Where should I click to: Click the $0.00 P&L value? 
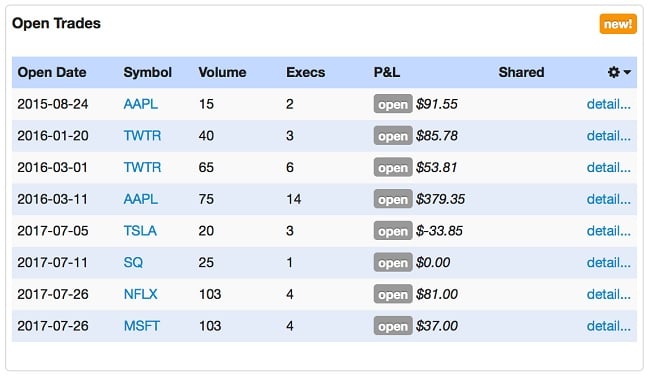(433, 263)
